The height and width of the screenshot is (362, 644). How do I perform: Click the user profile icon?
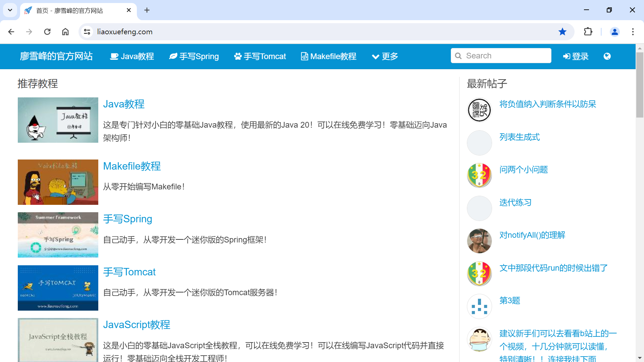click(x=615, y=32)
